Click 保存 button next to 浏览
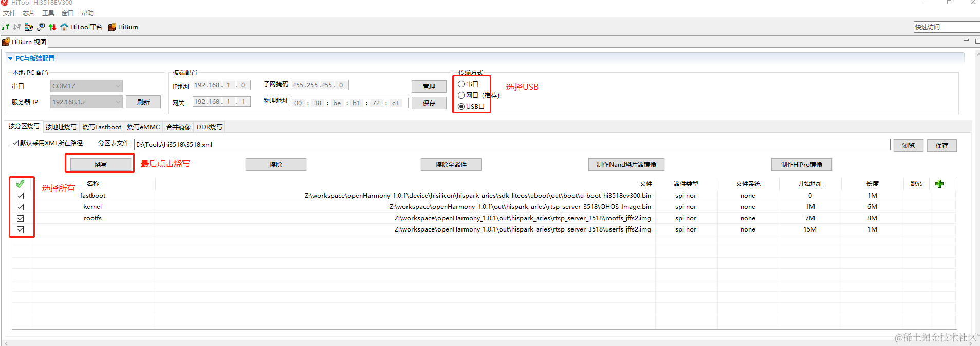 pyautogui.click(x=942, y=145)
